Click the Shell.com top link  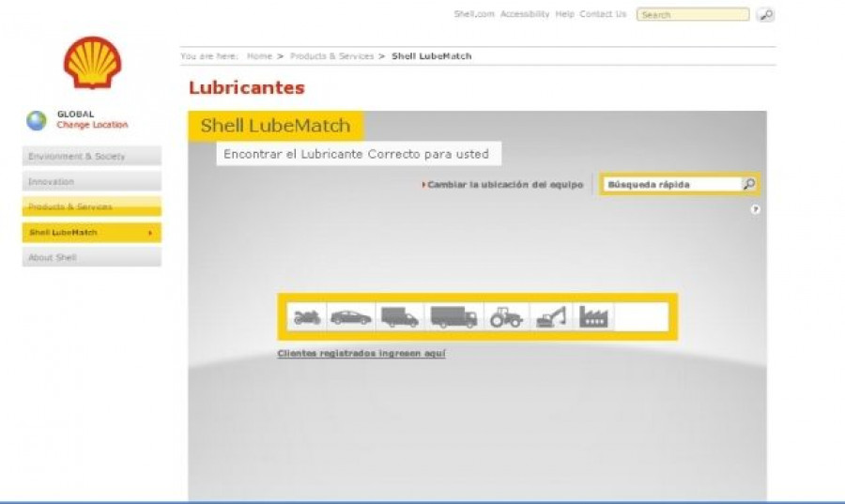coord(474,14)
